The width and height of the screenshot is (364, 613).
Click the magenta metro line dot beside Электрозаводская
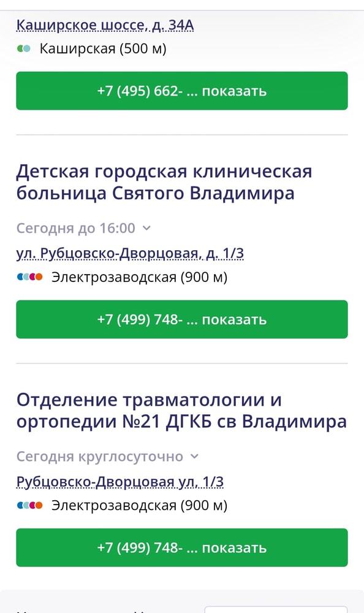click(x=32, y=276)
